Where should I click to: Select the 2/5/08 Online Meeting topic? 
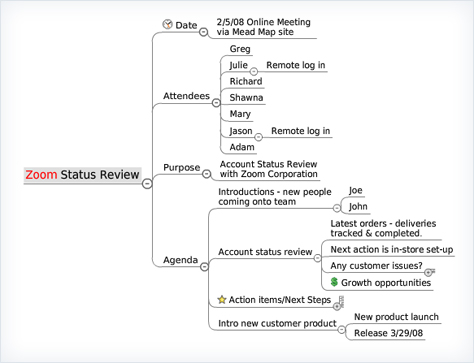point(263,27)
